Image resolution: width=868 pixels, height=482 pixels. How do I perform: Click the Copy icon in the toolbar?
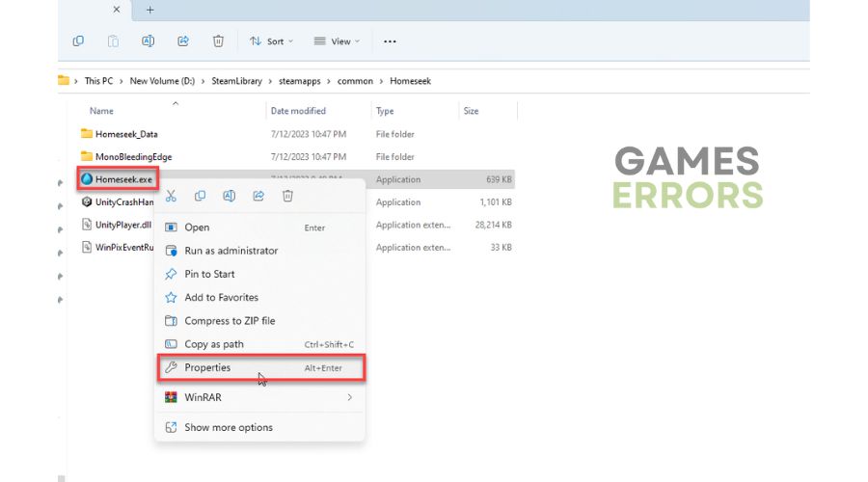point(78,40)
